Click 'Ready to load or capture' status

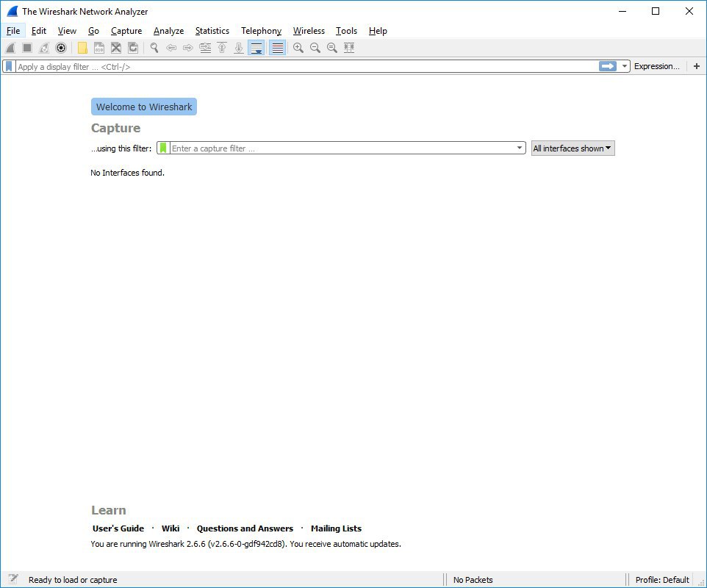73,580
